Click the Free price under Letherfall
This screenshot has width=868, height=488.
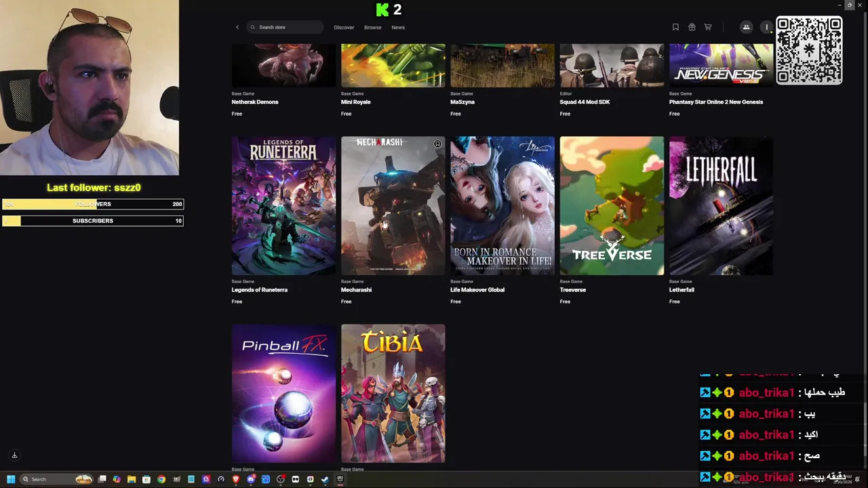[674, 302]
